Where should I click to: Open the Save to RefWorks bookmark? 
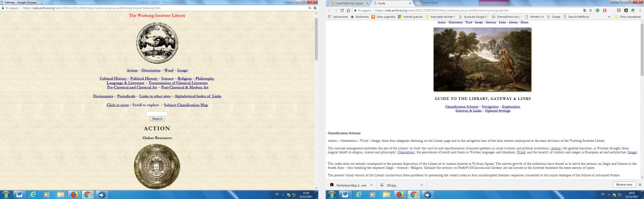coord(576,17)
